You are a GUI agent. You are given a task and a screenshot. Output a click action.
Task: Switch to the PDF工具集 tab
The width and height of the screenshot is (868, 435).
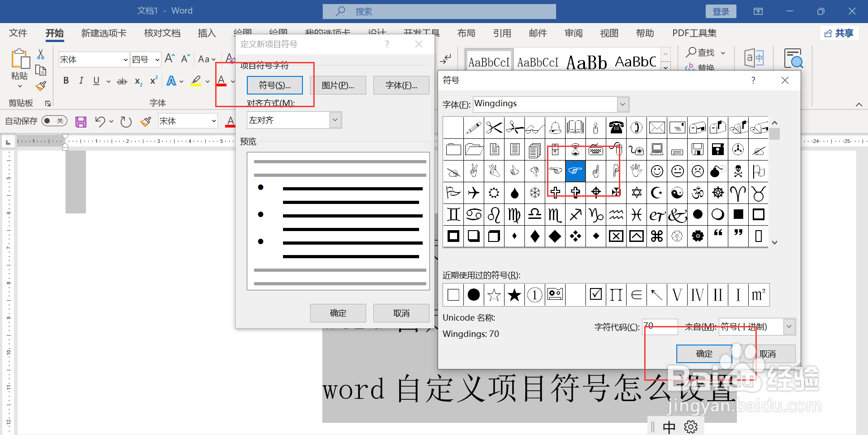(694, 33)
